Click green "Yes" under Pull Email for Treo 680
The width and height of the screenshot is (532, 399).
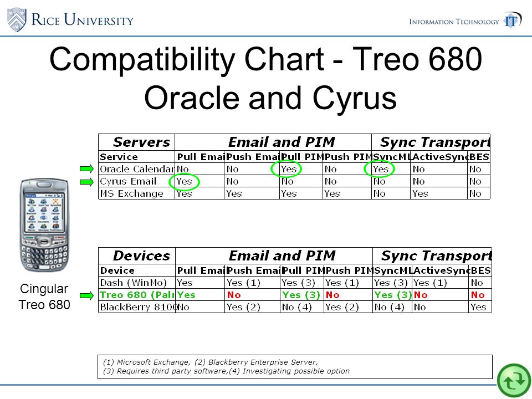click(x=186, y=295)
